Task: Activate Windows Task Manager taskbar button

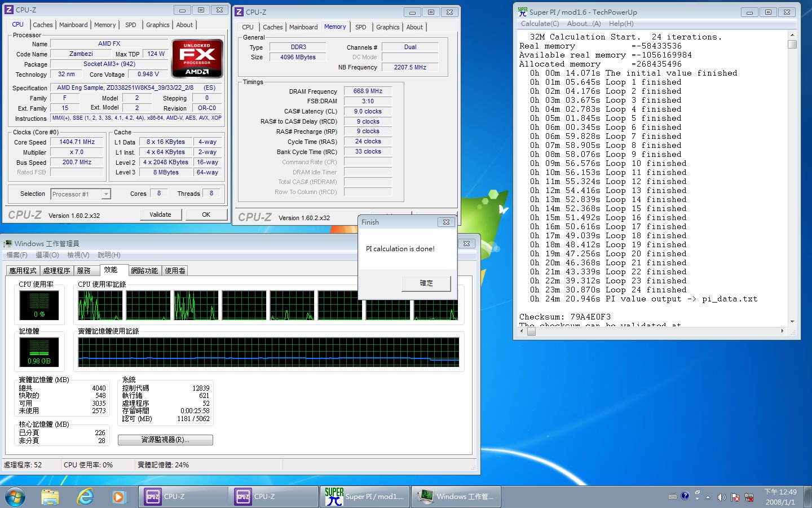Action: (x=456, y=497)
